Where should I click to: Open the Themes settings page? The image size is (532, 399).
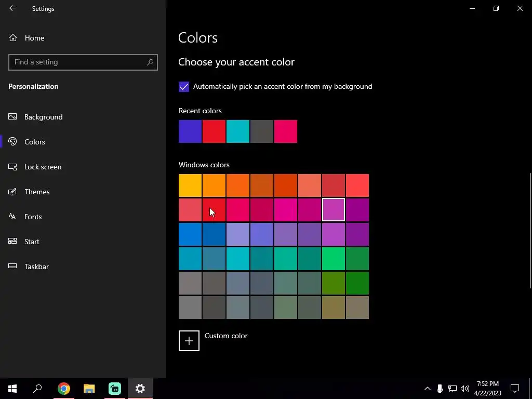coord(37,192)
